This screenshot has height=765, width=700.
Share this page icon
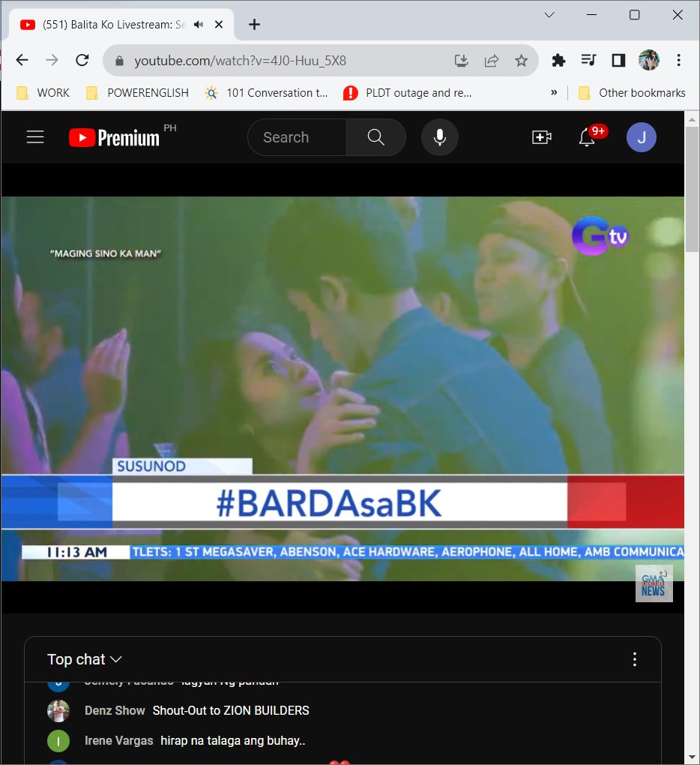coord(492,61)
